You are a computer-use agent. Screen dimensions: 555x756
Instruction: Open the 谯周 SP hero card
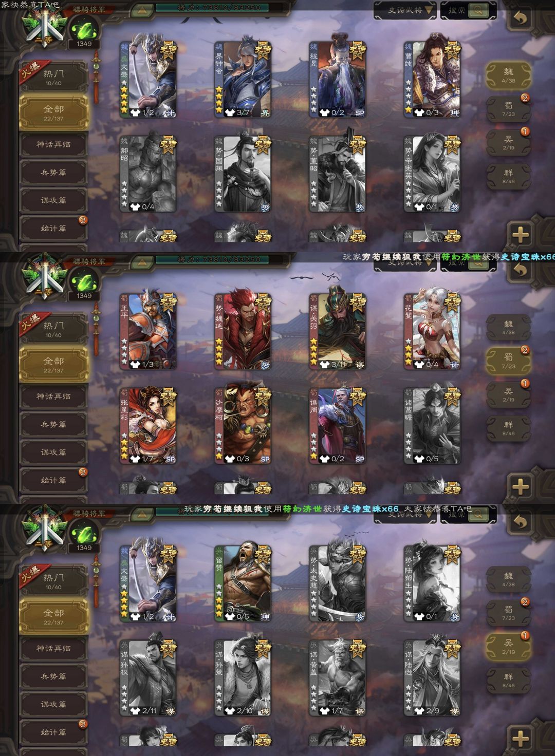coord(338,425)
